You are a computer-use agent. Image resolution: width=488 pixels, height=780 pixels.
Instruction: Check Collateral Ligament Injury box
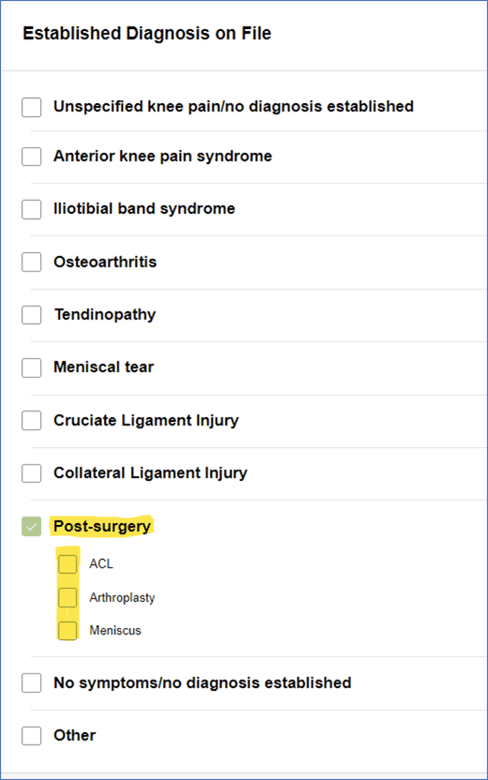coord(31,473)
